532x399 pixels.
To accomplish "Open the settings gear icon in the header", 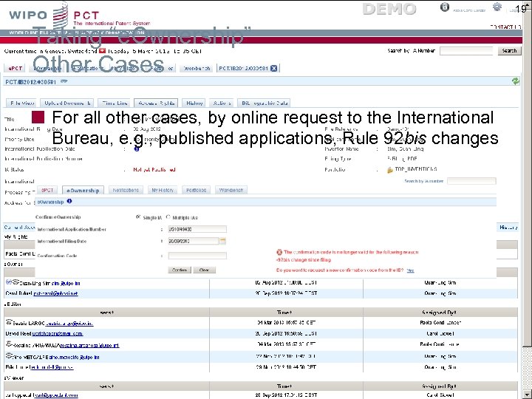I will tap(497, 7).
